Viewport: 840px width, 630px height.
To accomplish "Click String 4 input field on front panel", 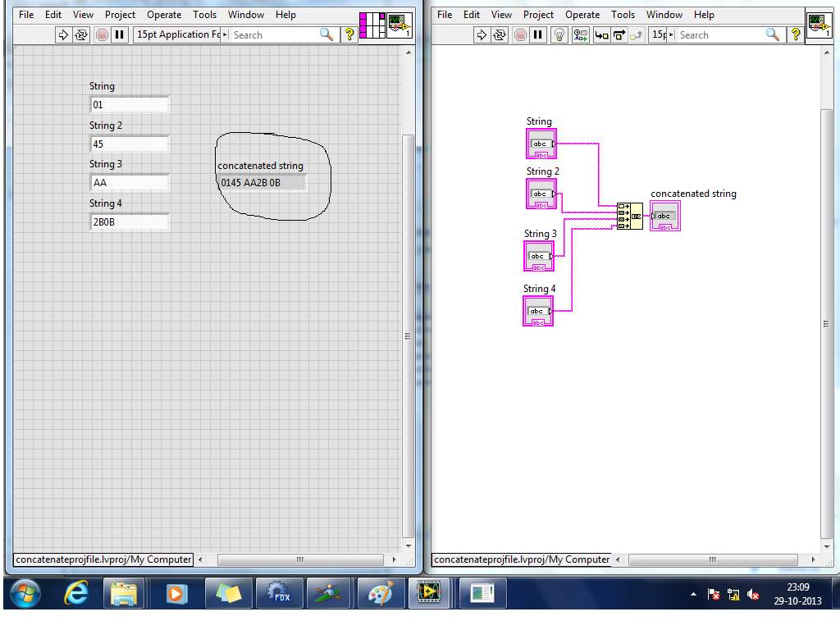I will pos(130,221).
